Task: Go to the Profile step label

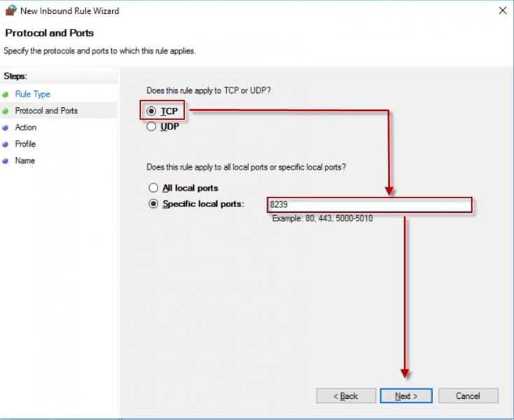Action: (x=25, y=144)
